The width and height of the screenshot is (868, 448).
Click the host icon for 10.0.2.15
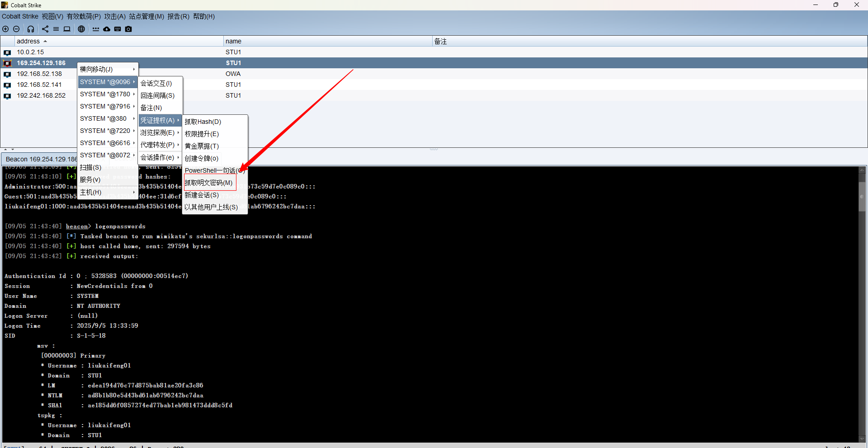click(x=7, y=52)
